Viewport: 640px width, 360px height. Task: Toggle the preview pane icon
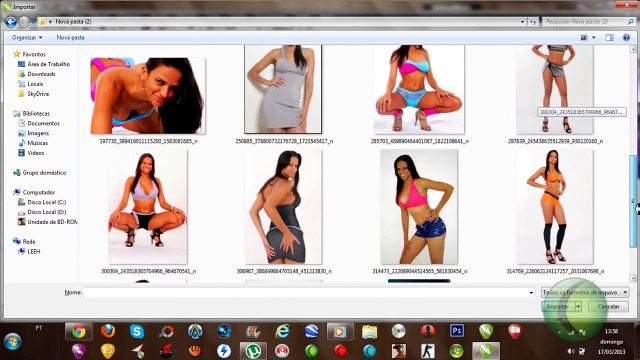pos(609,38)
